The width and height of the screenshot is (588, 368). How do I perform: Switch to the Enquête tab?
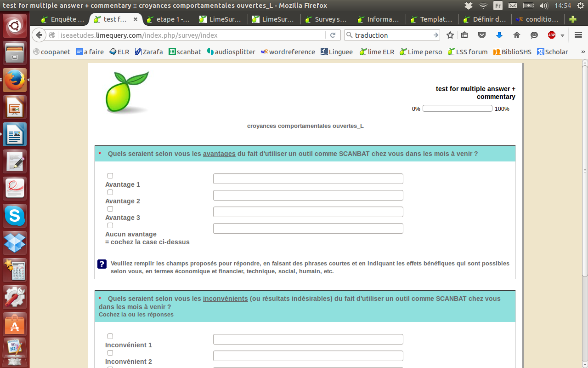(x=63, y=19)
